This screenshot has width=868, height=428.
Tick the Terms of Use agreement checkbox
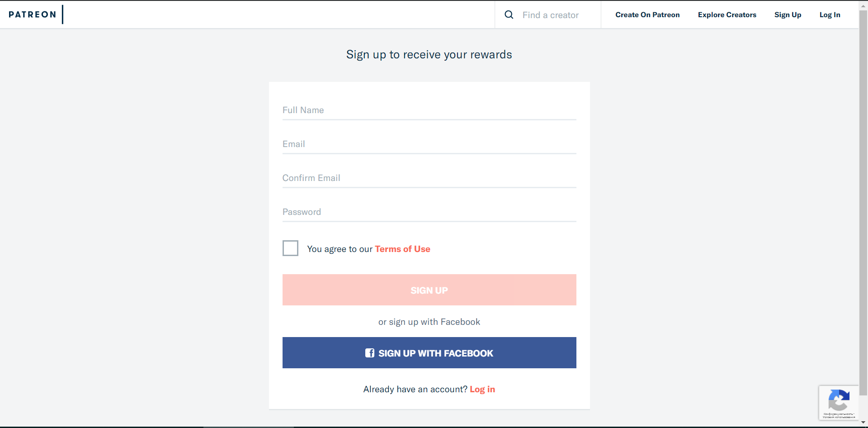pos(290,248)
